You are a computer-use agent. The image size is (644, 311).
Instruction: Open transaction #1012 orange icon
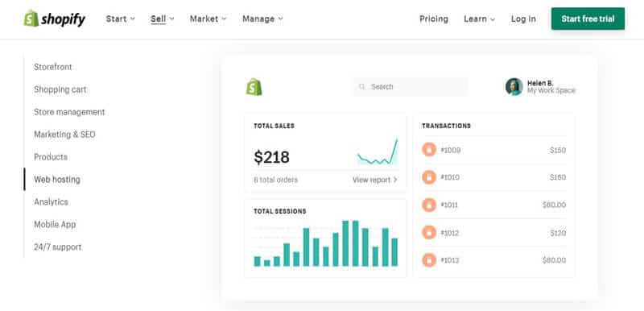pos(429,233)
